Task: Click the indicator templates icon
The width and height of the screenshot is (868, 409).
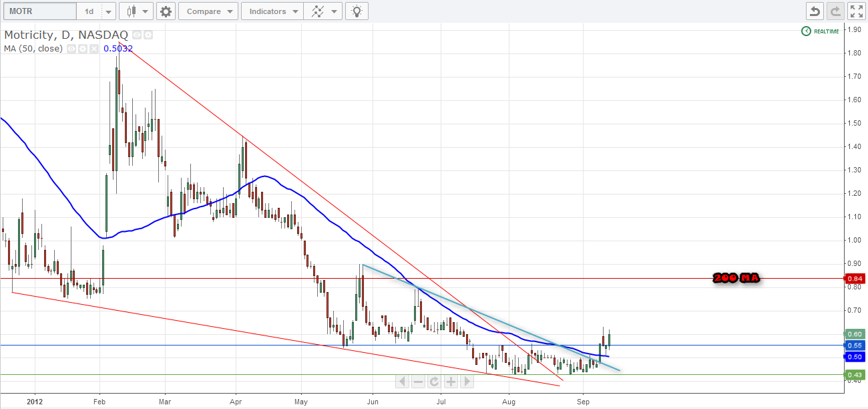Action: click(x=316, y=11)
